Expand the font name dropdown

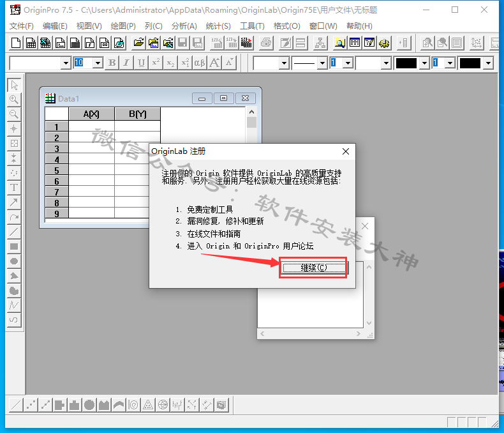pyautogui.click(x=66, y=63)
